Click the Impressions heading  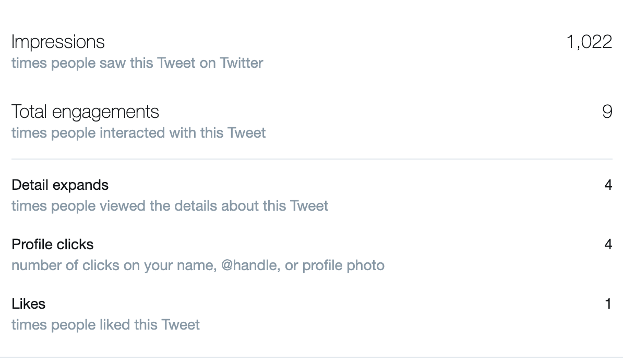point(58,42)
